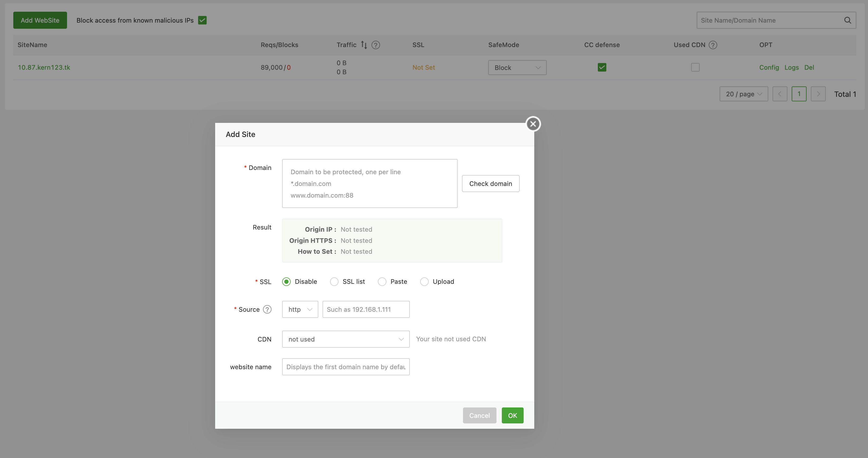The image size is (868, 458).
Task: Click the green OK button
Action: pyautogui.click(x=512, y=415)
